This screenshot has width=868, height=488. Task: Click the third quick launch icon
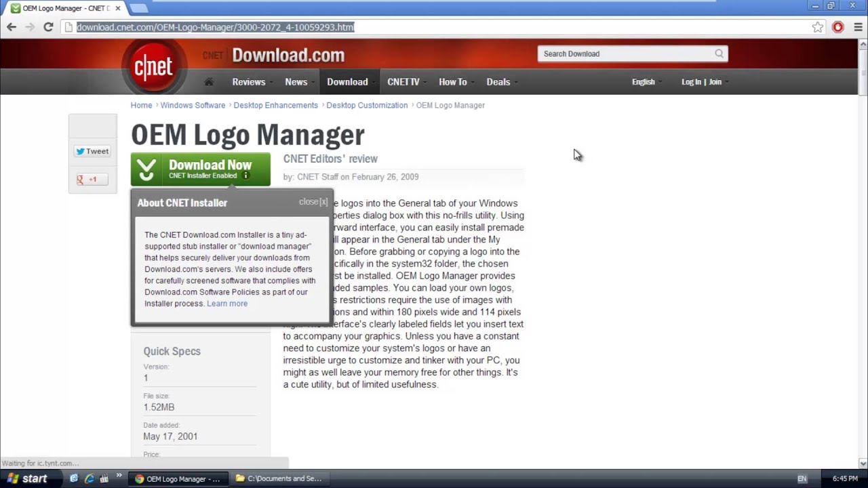tap(104, 479)
